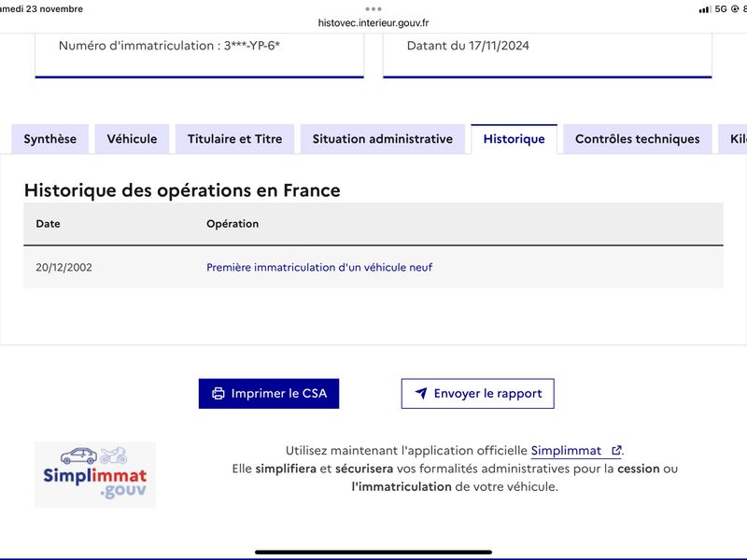Image resolution: width=747 pixels, height=560 pixels.
Task: Switch to the Véhicule tab
Action: 132,139
